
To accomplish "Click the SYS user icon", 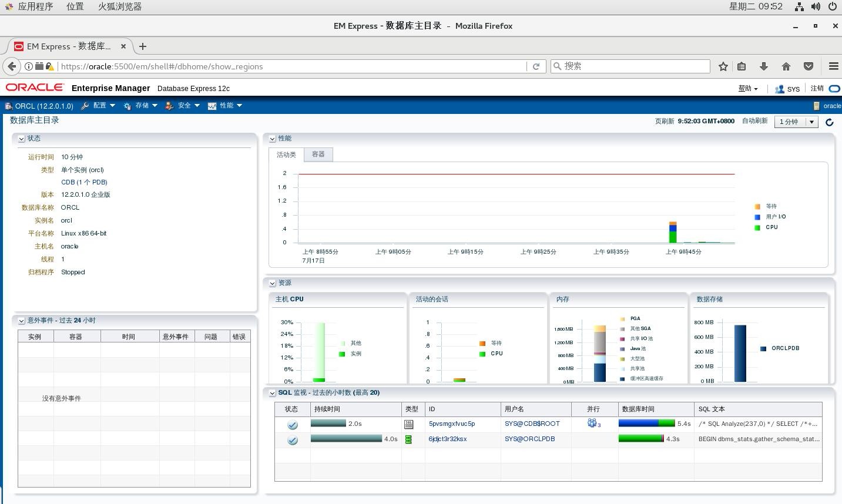I will [780, 89].
